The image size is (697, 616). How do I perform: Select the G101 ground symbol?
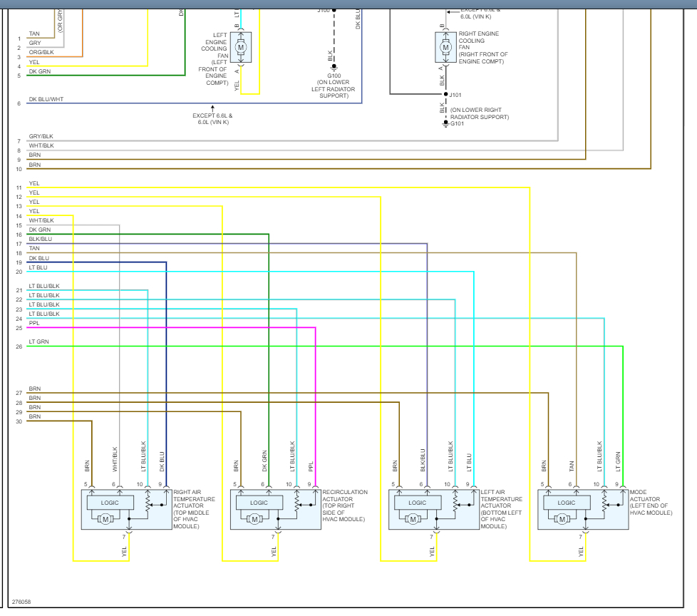(446, 123)
